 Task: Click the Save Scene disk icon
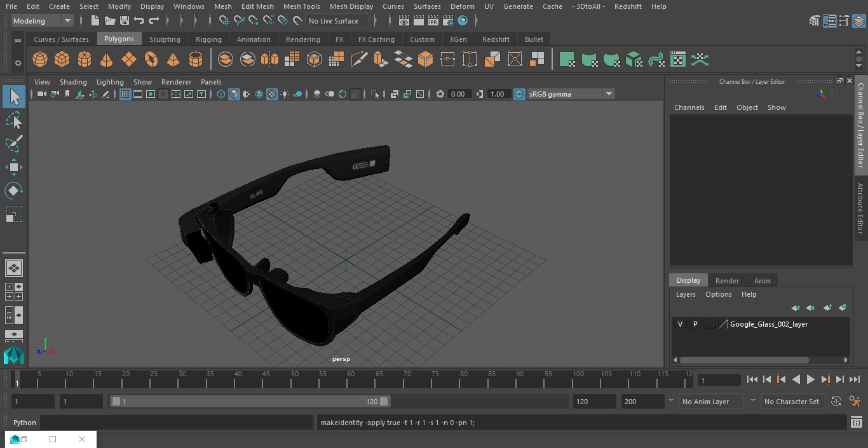[125, 21]
